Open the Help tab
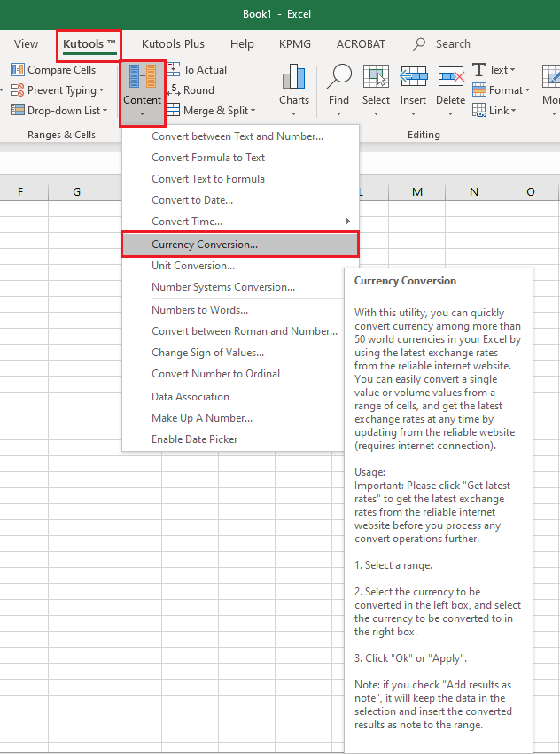This screenshot has height=754, width=560. [x=242, y=43]
